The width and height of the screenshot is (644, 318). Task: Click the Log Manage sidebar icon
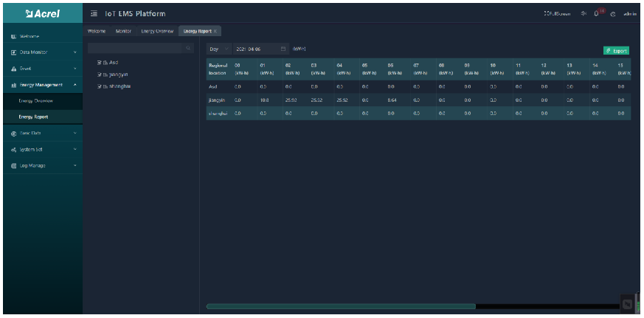tap(13, 165)
